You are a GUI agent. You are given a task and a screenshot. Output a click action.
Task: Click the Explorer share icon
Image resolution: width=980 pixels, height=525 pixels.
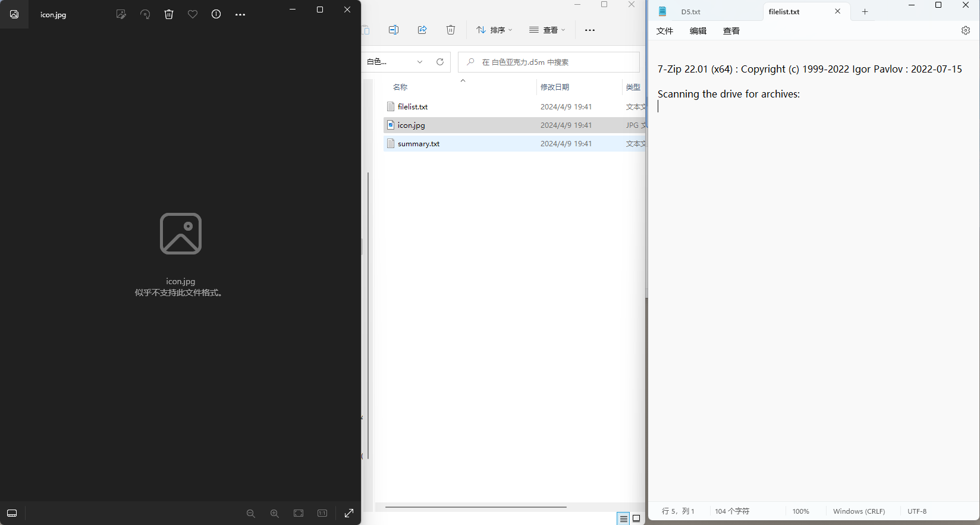click(422, 30)
